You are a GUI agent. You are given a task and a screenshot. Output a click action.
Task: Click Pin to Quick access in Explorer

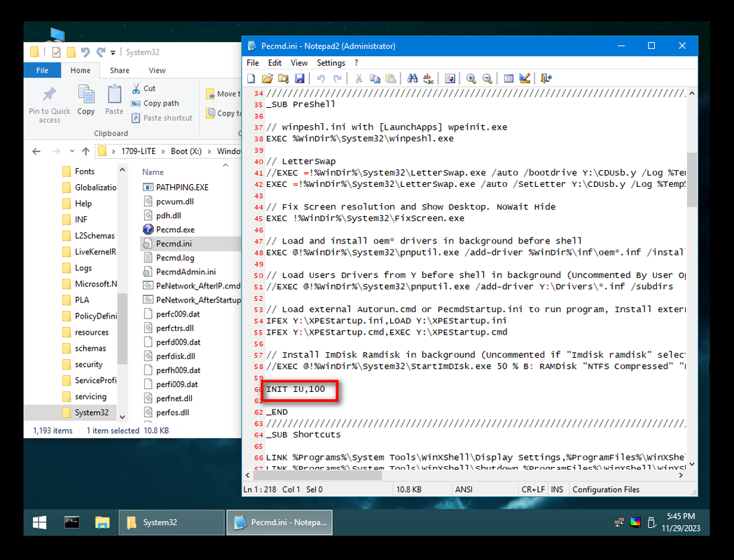(49, 105)
